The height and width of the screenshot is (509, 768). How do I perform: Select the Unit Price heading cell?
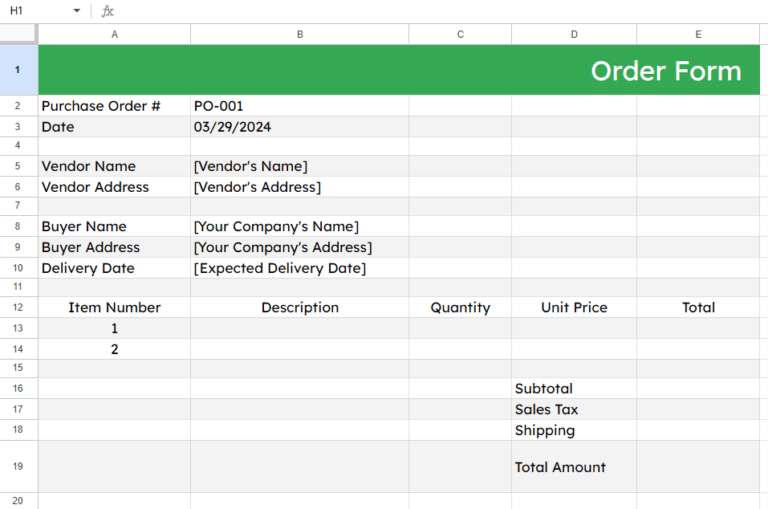coord(574,307)
